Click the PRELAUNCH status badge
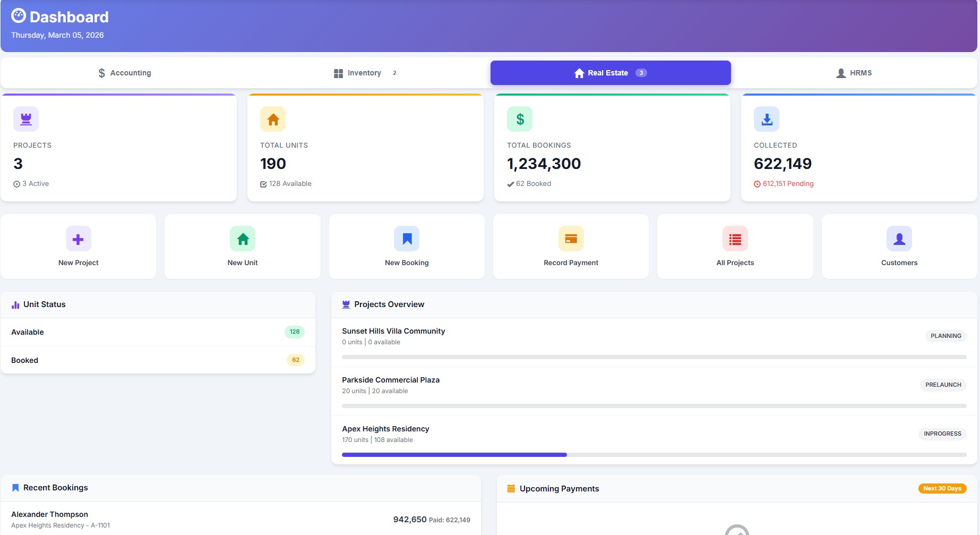The image size is (980, 535). click(x=943, y=385)
